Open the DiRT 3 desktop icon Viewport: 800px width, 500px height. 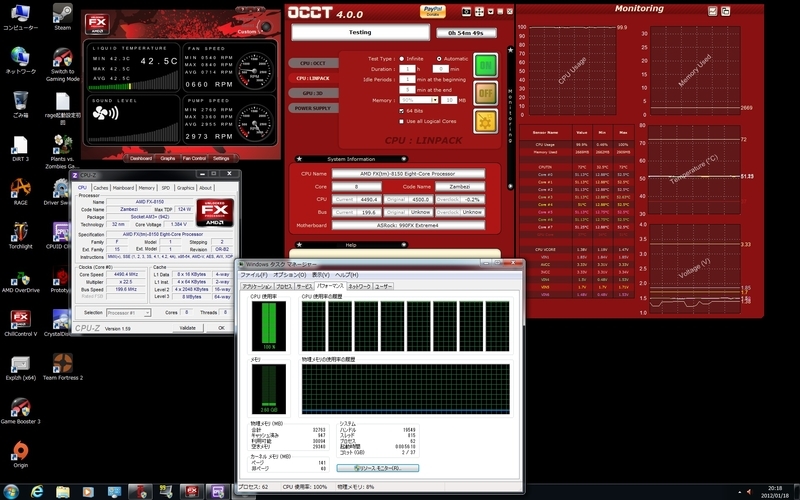coord(20,148)
